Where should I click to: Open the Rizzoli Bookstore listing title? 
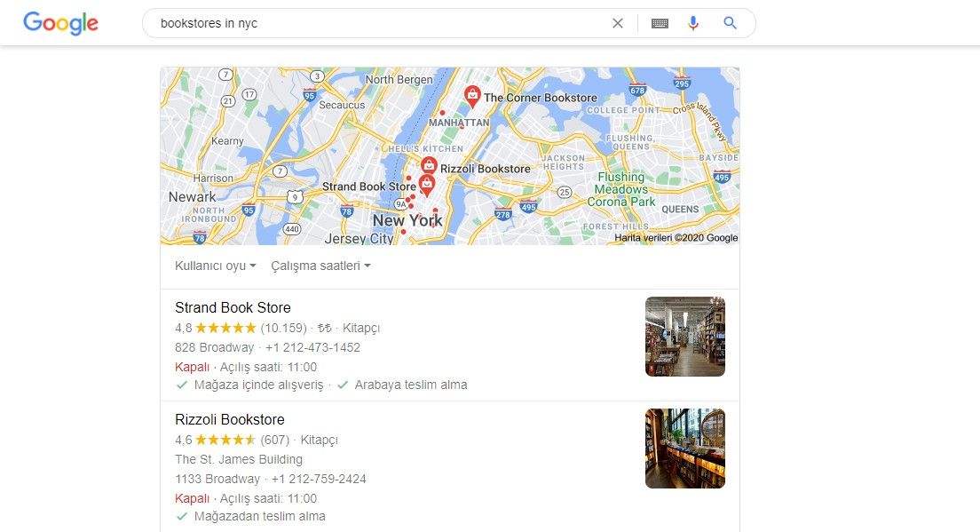click(x=229, y=419)
